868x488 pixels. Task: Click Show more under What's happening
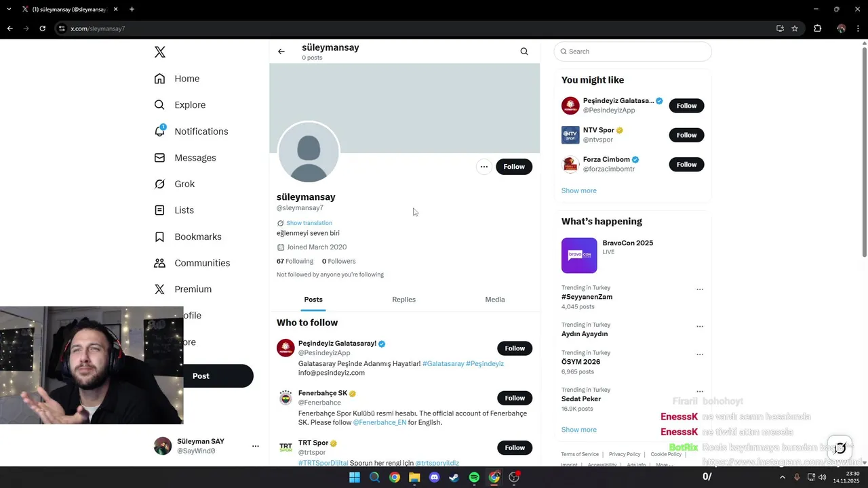[579, 430]
